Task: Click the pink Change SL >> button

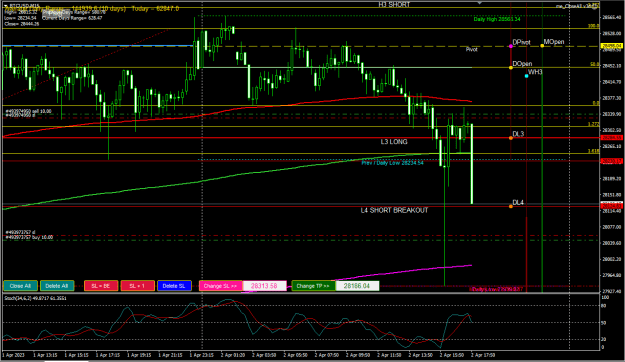Action: 220,286
